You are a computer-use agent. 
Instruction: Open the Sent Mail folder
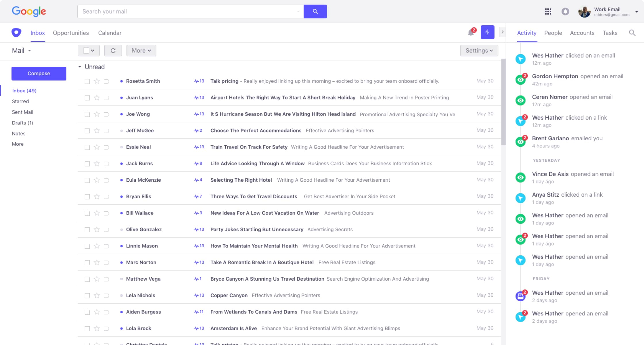[x=22, y=112]
